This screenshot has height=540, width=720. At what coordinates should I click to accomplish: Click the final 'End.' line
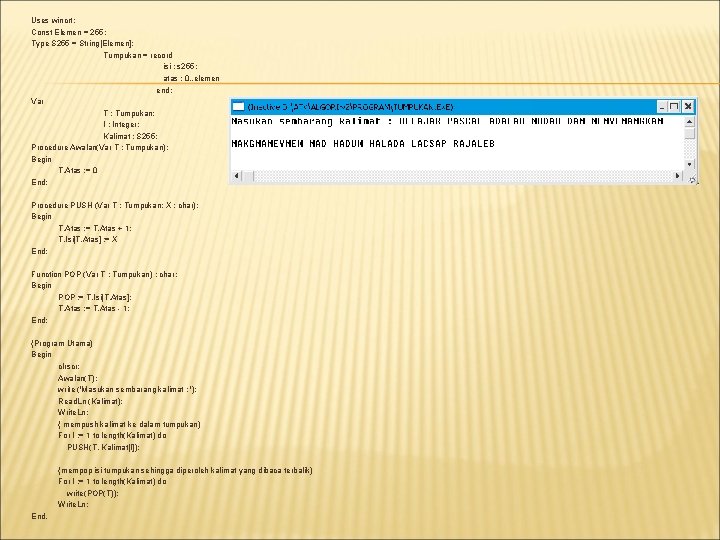tap(39, 516)
